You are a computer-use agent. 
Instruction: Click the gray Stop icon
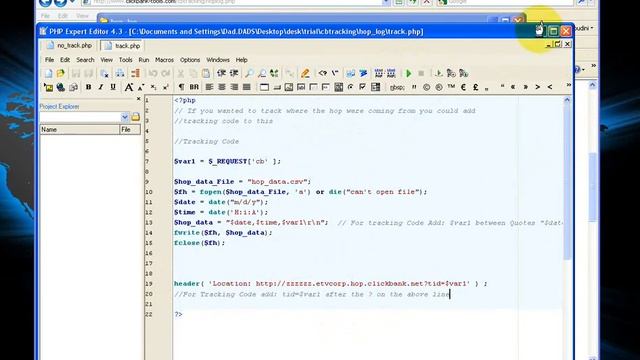pos(421,73)
